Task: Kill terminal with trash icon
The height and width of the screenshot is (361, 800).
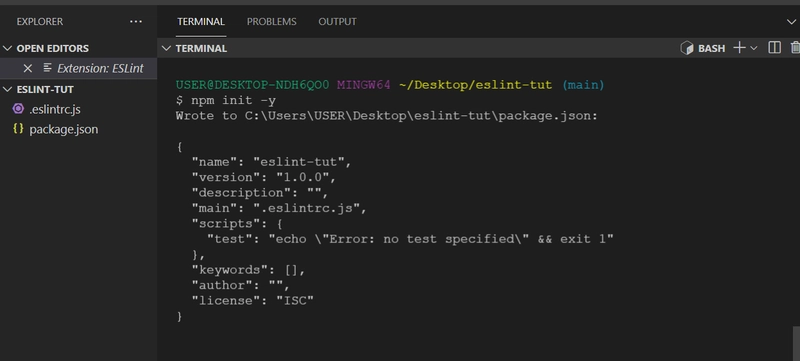Action: tap(795, 48)
